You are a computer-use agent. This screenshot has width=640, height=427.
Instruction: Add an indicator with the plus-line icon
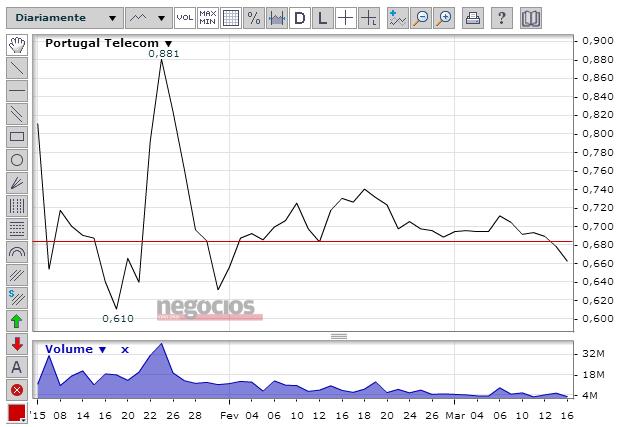(398, 18)
